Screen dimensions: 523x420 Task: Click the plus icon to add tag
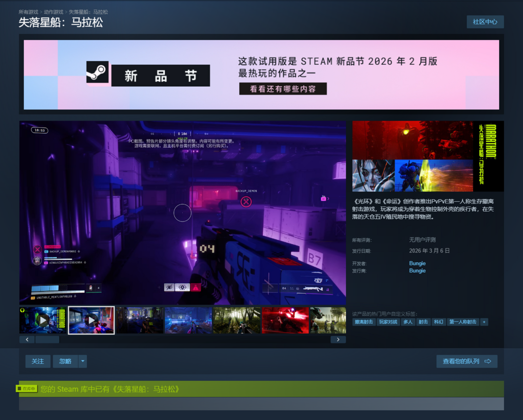click(x=484, y=322)
